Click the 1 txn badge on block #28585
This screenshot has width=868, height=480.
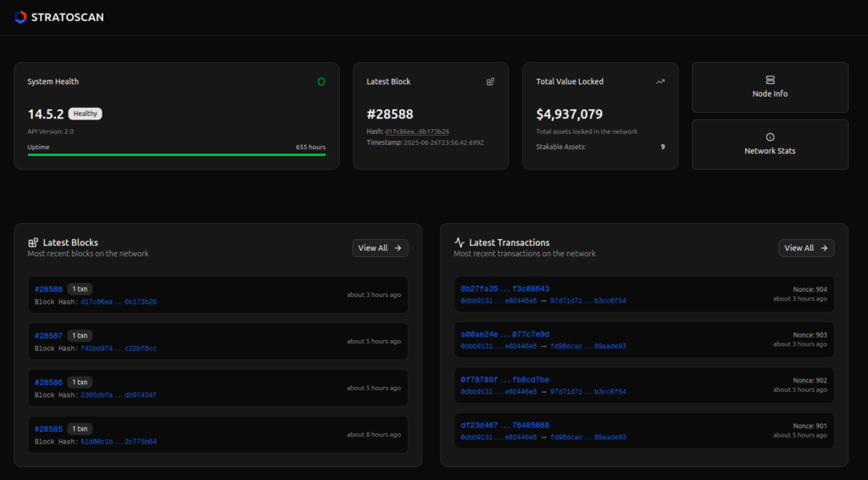coord(80,429)
